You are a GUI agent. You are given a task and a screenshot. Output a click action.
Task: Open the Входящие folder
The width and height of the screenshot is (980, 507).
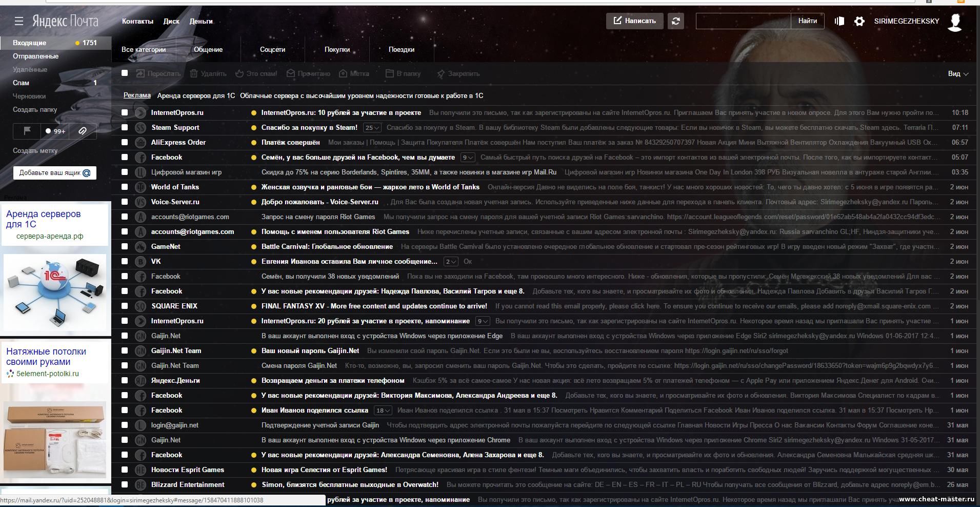point(55,43)
